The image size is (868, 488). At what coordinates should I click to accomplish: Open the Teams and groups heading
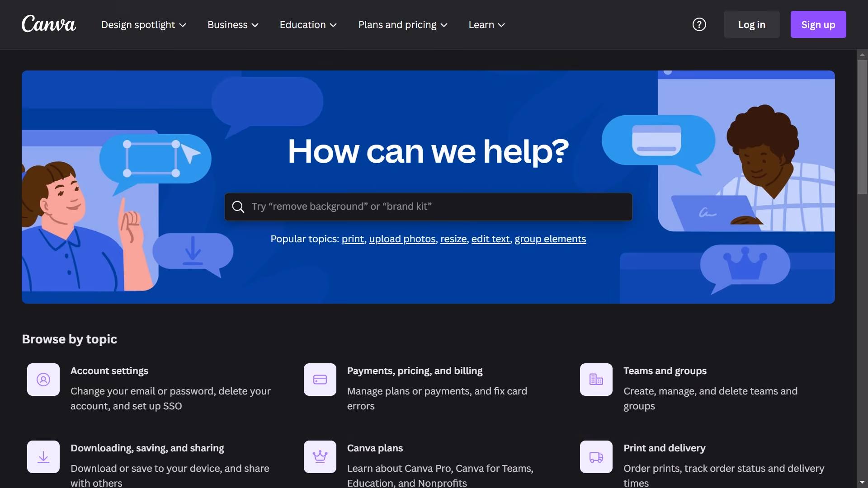665,371
